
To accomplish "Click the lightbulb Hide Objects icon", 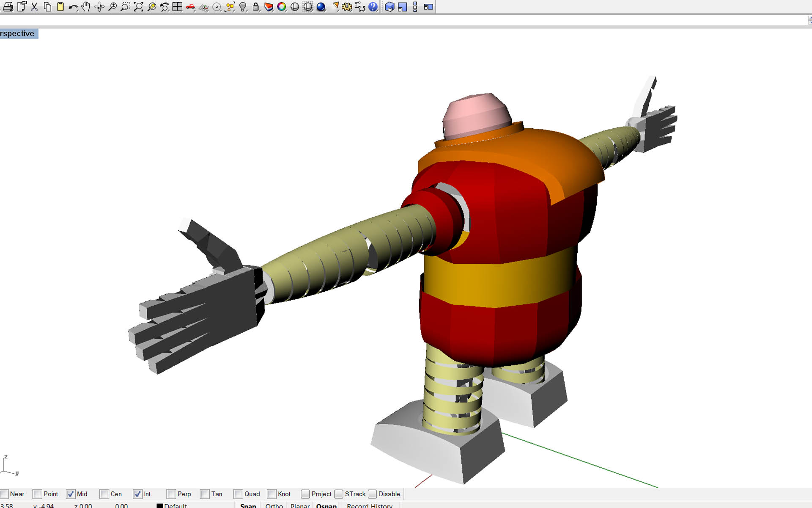I will click(x=243, y=7).
